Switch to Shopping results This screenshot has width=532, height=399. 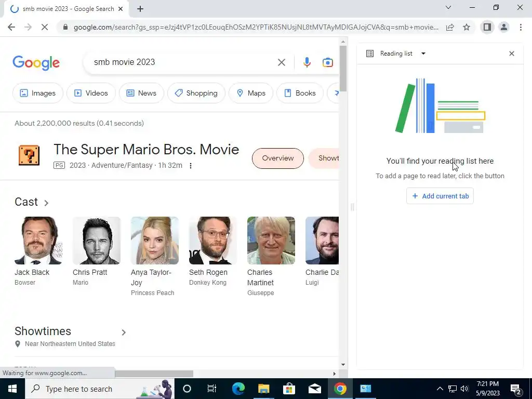point(196,93)
